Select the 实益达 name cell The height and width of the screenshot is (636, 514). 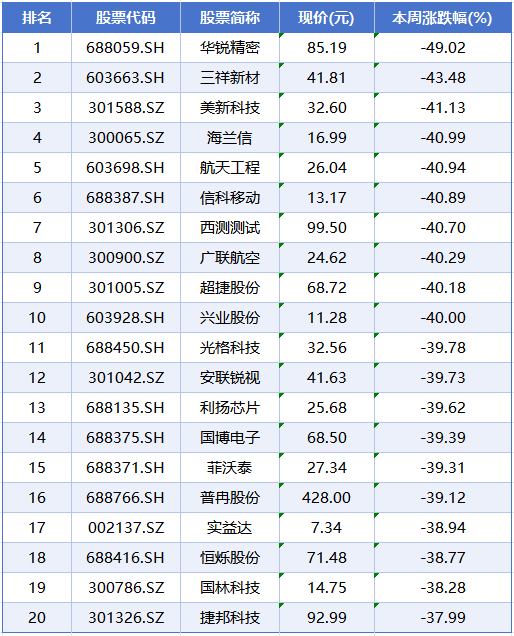(230, 528)
